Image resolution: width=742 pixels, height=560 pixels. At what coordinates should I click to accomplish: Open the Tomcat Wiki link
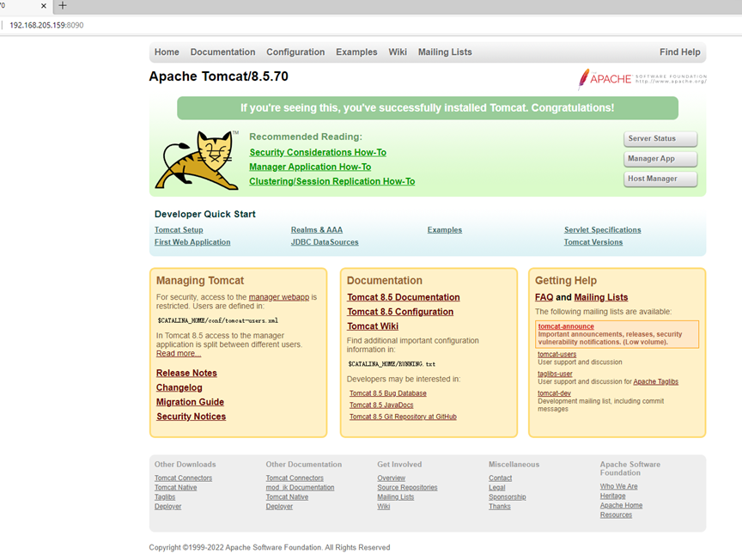click(373, 326)
